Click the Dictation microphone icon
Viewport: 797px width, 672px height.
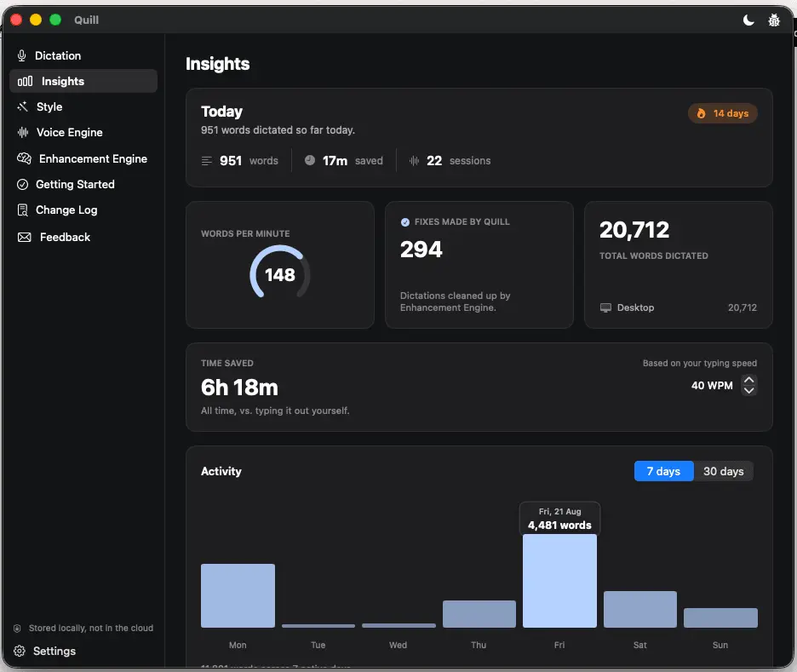coord(22,56)
